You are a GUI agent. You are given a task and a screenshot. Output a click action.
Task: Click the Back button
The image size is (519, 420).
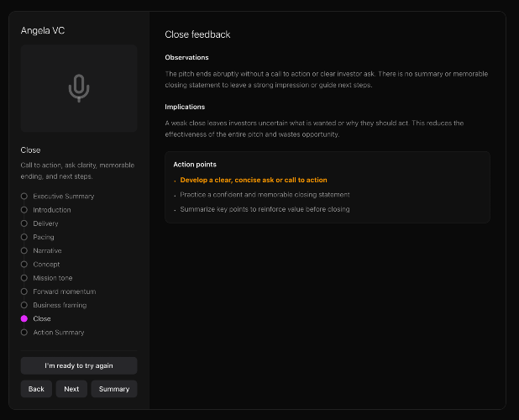[36, 389]
